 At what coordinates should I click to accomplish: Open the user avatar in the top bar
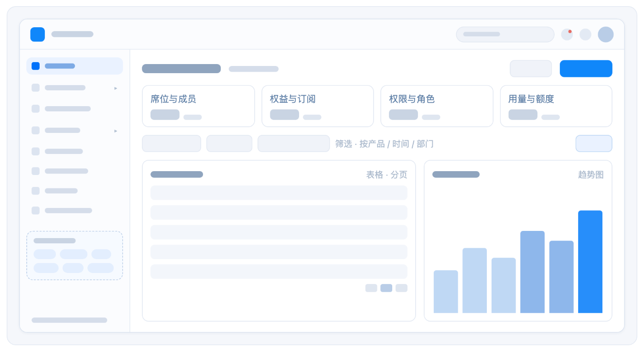(606, 34)
